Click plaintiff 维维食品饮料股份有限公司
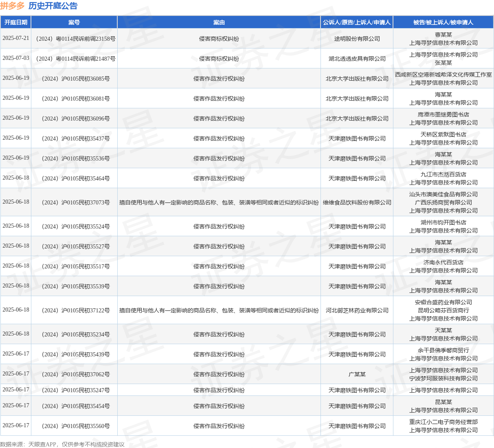The height and width of the screenshot is (448, 494). click(x=357, y=202)
